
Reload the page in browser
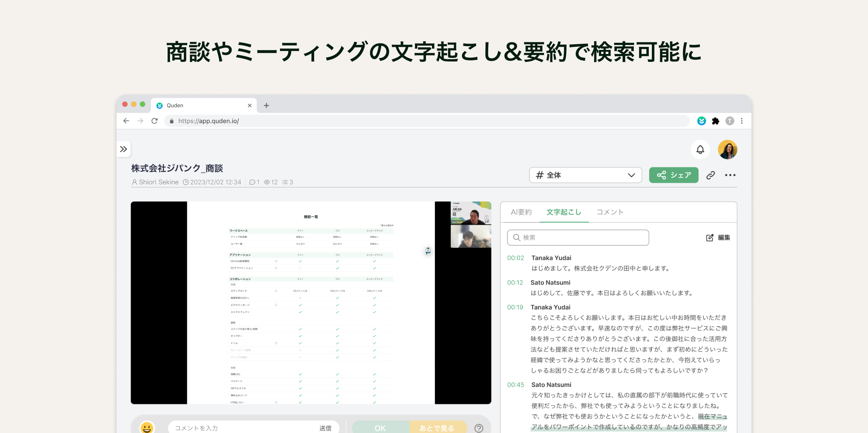click(x=155, y=121)
